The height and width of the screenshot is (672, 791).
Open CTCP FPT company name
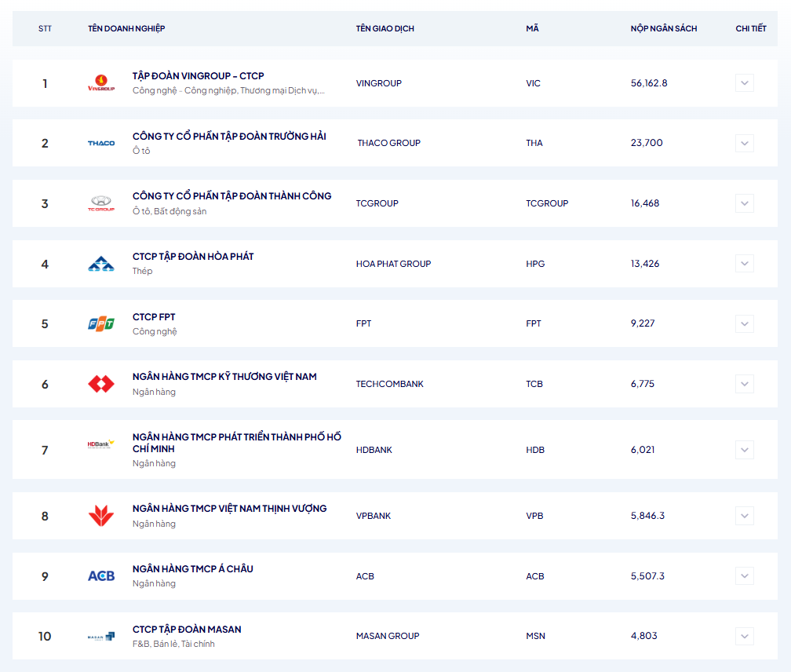coord(154,317)
